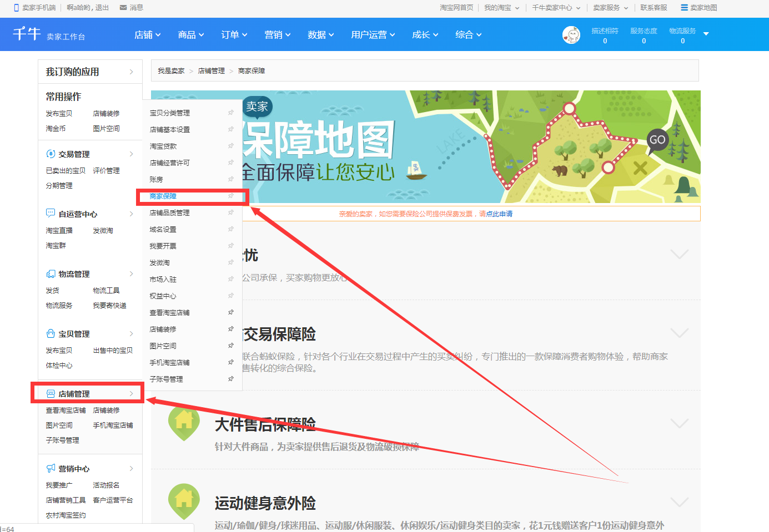Open 消息 envelope icon in top bar
The height and width of the screenshot is (532, 769).
click(x=123, y=8)
